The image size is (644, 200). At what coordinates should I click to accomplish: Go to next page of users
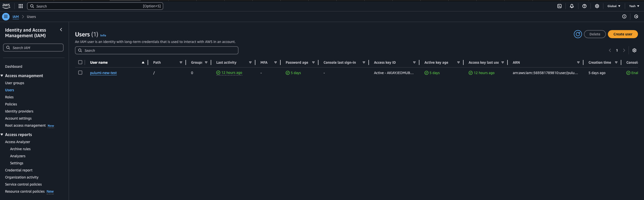(x=624, y=50)
